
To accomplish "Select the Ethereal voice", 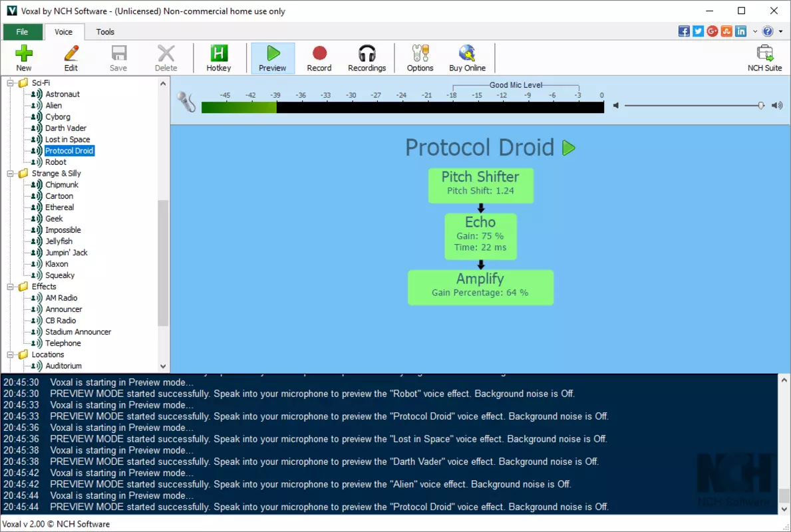I will click(59, 207).
